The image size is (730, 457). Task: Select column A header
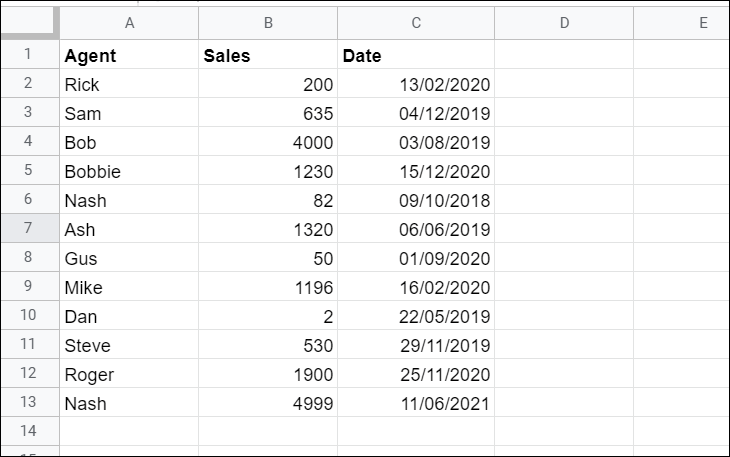(129, 23)
